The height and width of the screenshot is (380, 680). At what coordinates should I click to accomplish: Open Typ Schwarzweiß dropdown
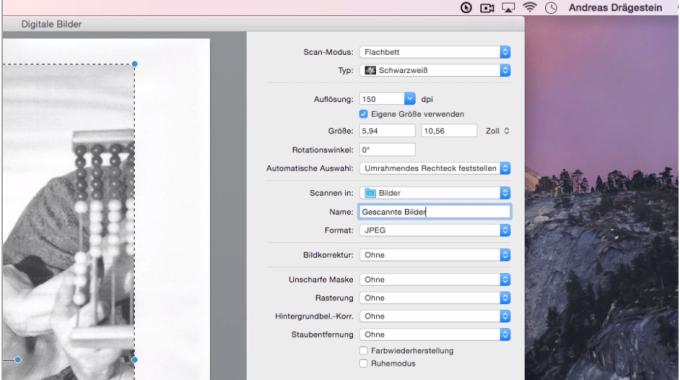(435, 70)
